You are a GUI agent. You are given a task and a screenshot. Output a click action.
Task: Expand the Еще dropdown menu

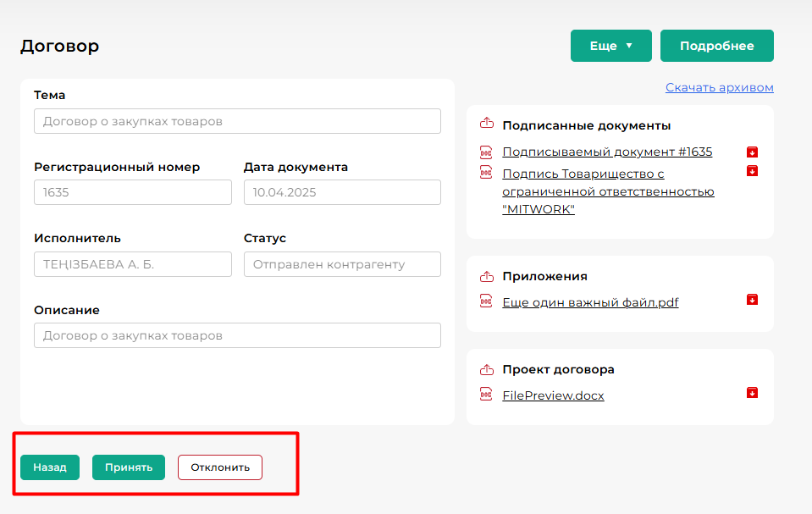pyautogui.click(x=610, y=46)
